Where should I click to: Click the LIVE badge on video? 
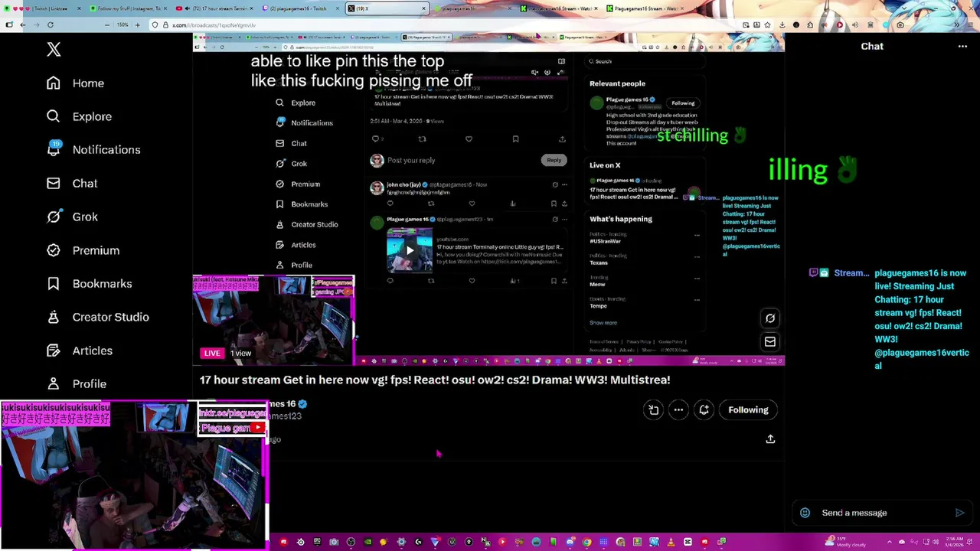[212, 354]
